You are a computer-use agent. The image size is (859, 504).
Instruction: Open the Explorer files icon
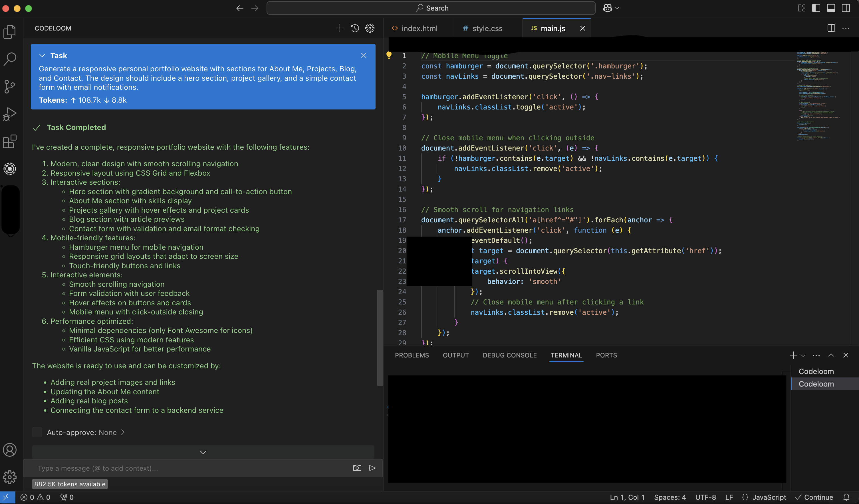point(9,32)
